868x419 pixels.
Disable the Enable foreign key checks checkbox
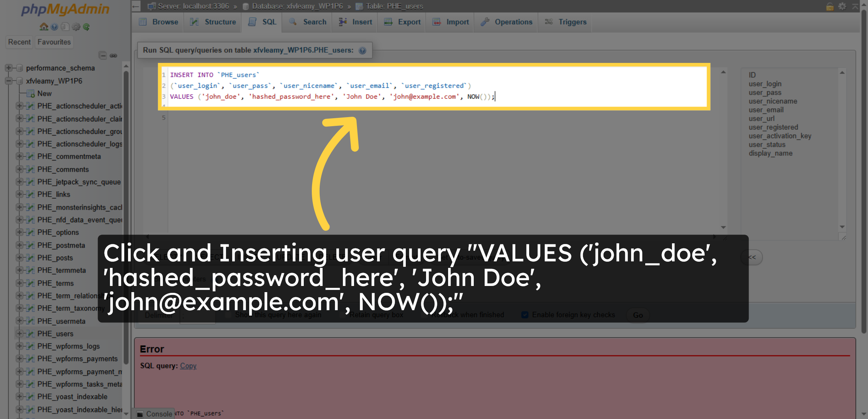tap(525, 315)
